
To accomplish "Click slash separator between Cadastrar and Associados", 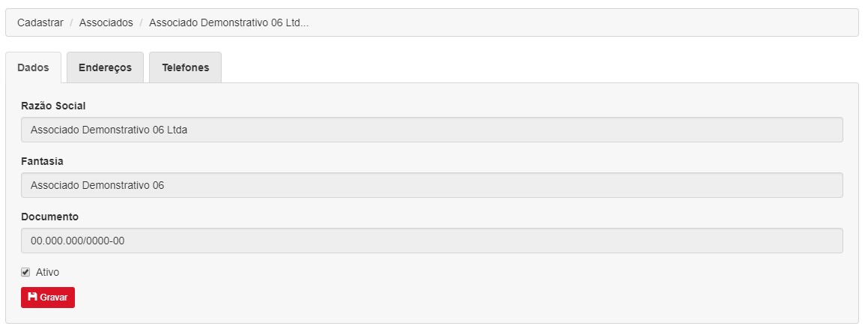I will tap(71, 22).
